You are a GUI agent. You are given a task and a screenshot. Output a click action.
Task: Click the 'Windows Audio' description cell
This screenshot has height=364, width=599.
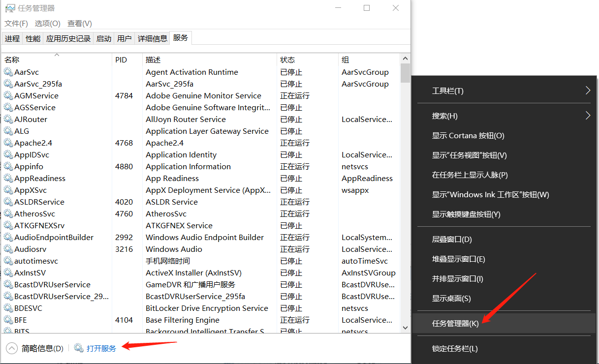(x=174, y=249)
